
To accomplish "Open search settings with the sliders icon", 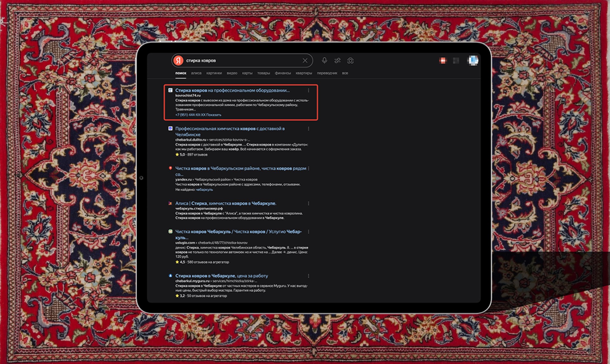I will pyautogui.click(x=337, y=60).
